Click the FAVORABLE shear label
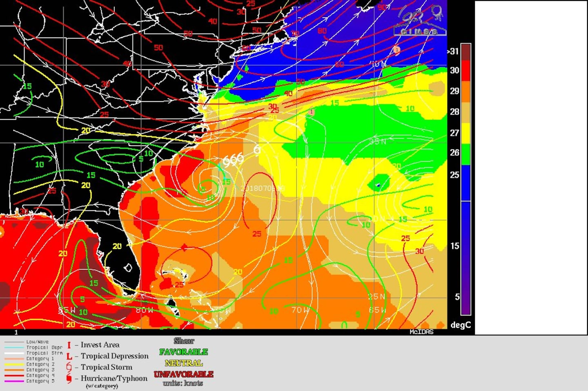This screenshot has height=391, width=588. (x=183, y=352)
